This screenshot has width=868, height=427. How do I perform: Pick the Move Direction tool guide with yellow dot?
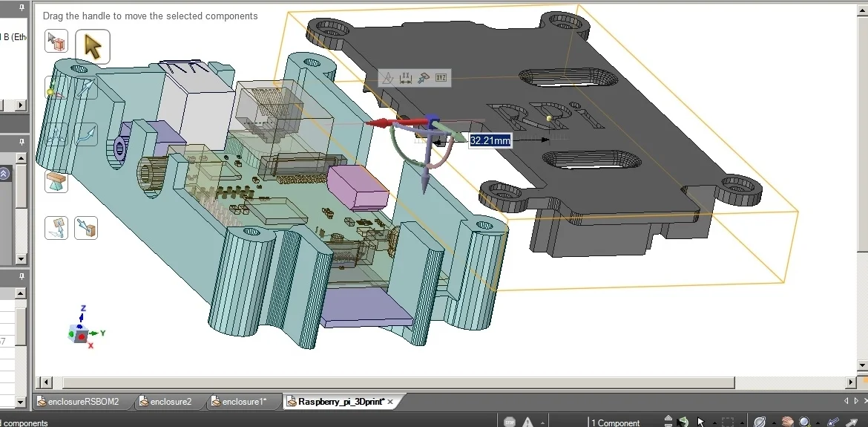56,88
